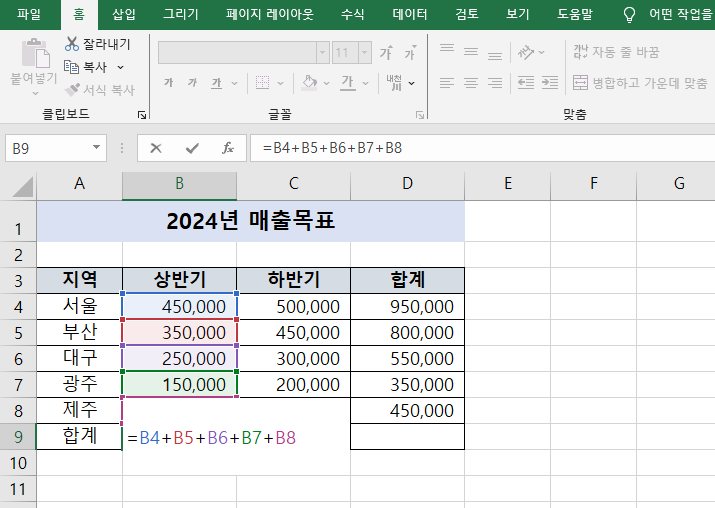715x508 pixels.
Task: Open Insert Function with the fx icon
Action: click(228, 148)
